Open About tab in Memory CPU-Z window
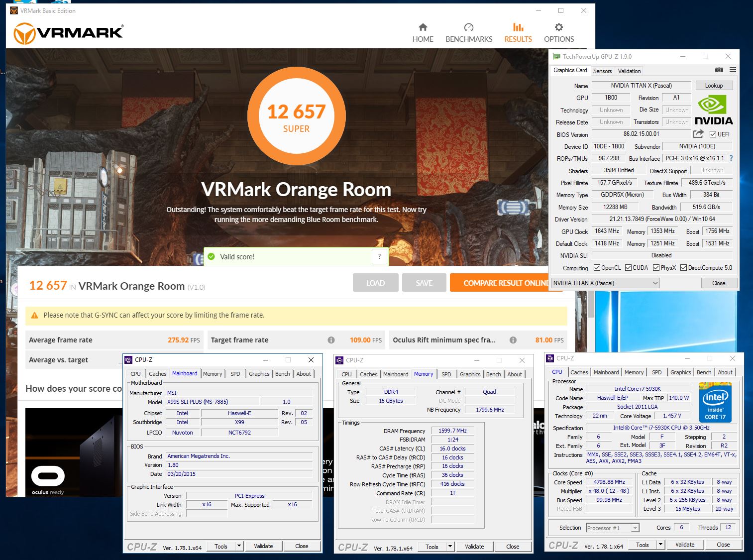 [515, 374]
